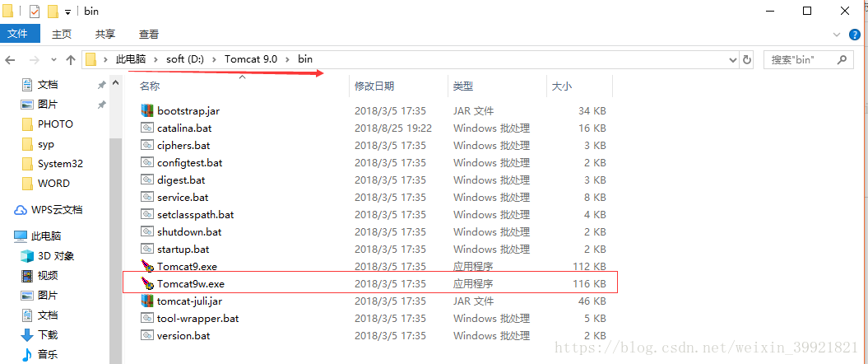The image size is (868, 364).
Task: Click the up one level arrow
Action: click(70, 60)
